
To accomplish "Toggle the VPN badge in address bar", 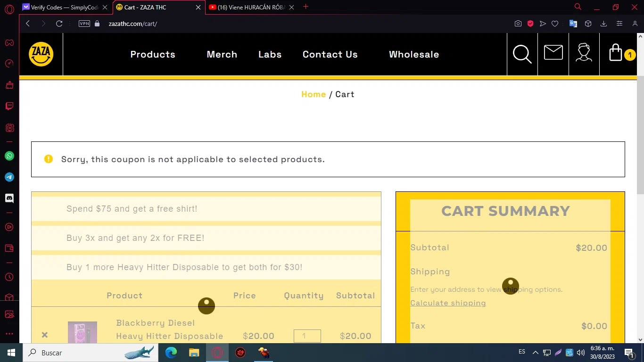I will [84, 24].
